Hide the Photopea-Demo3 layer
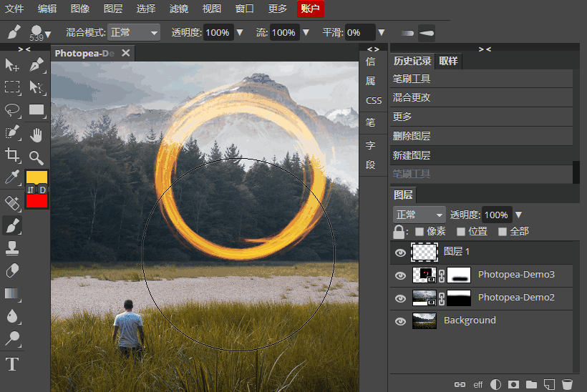 pos(400,275)
